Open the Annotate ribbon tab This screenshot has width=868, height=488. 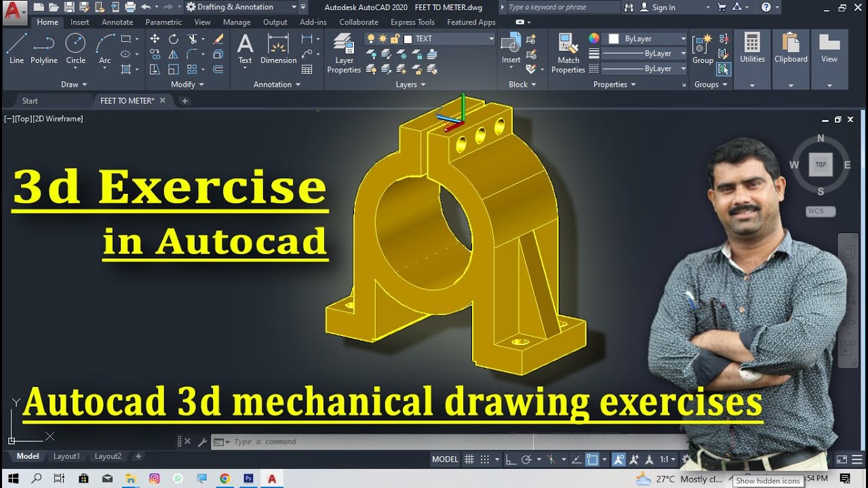(x=117, y=22)
